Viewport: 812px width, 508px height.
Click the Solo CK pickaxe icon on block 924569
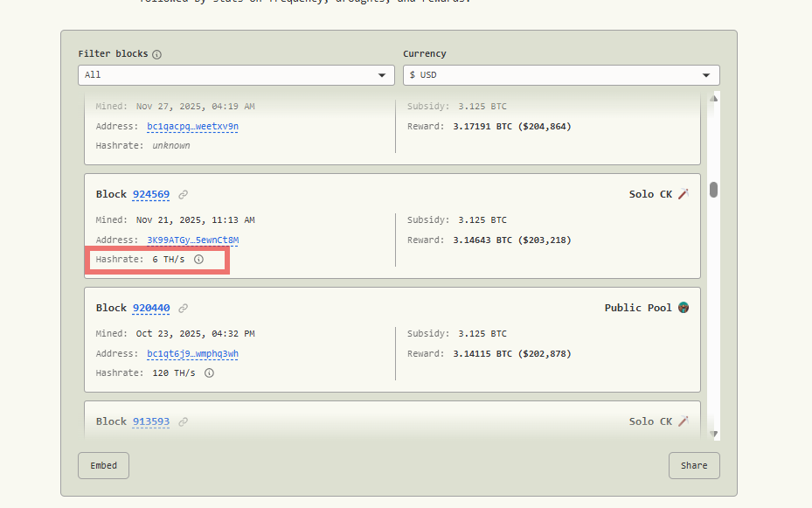click(684, 194)
